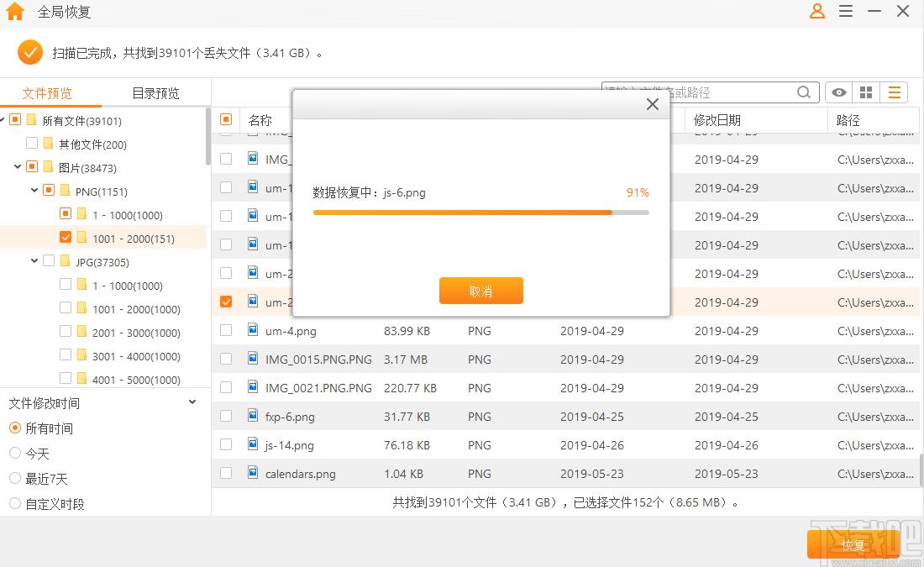Check the box for js-14.png
Image resolution: width=924 pixels, height=567 pixels.
pos(226,445)
